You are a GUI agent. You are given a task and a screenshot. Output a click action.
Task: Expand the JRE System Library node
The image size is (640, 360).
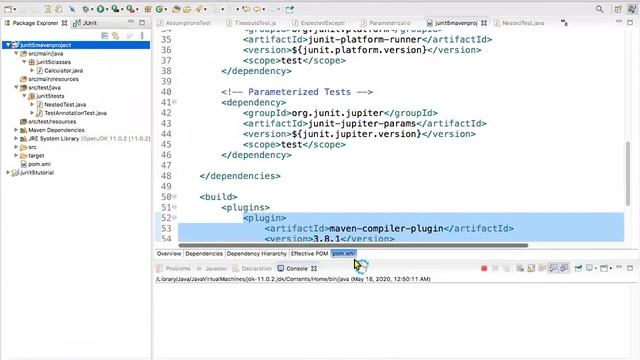(x=16, y=138)
